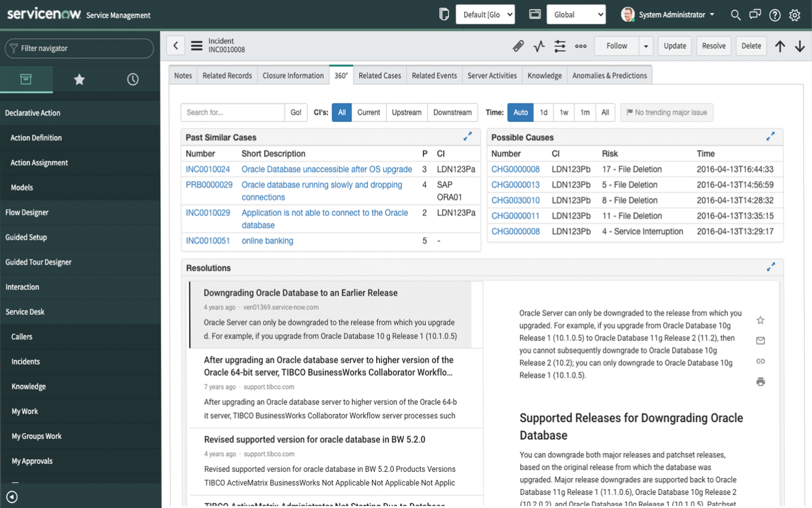Set time filter to 1w
This screenshot has width=812, height=508.
[x=564, y=112]
